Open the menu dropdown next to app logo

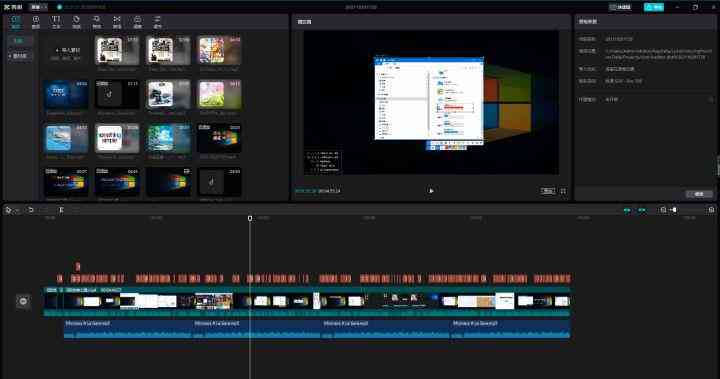tap(38, 7)
